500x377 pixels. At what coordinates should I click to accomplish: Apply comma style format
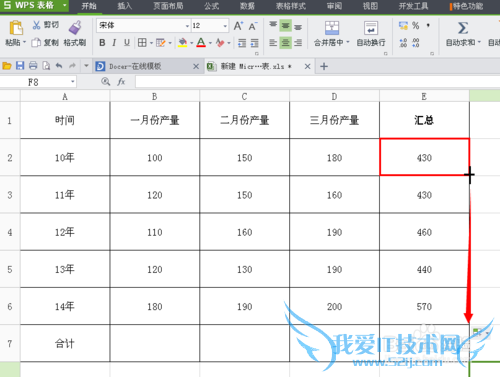coord(428,25)
